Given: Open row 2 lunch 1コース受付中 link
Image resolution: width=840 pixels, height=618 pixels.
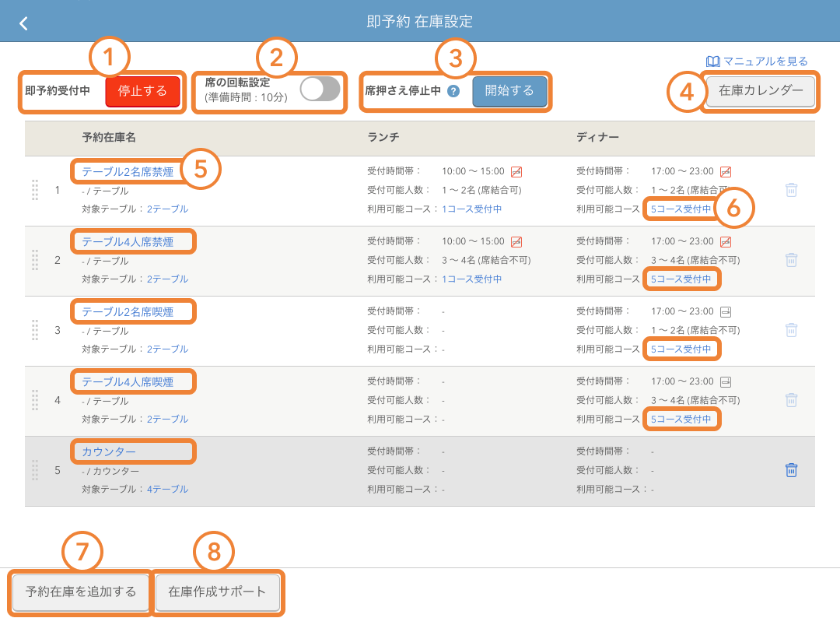Looking at the screenshot, I should [472, 279].
